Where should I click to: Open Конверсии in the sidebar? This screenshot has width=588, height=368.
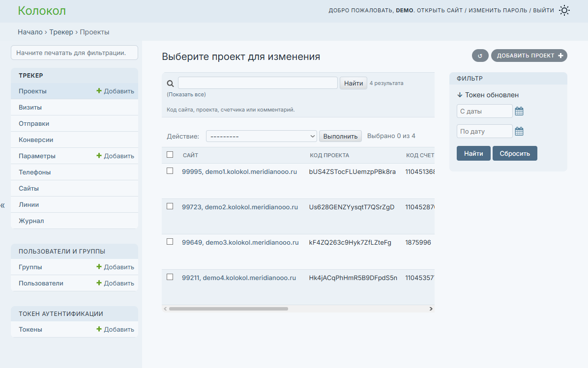(x=36, y=140)
